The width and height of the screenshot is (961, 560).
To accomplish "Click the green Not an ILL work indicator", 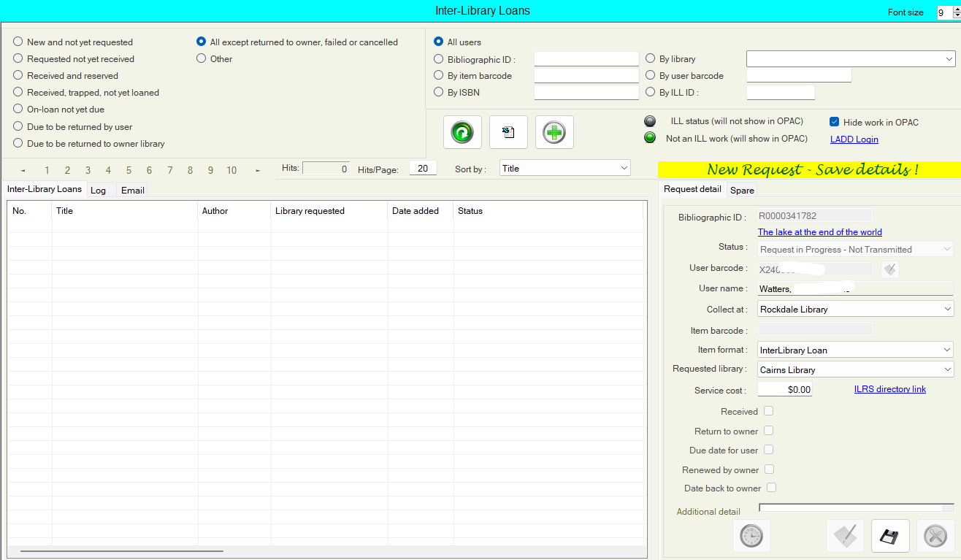I will tap(649, 138).
